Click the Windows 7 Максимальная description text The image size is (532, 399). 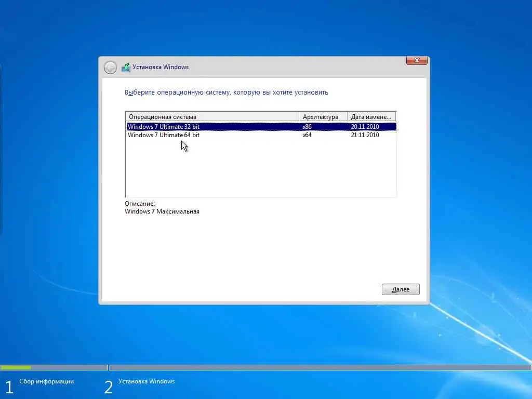click(162, 211)
